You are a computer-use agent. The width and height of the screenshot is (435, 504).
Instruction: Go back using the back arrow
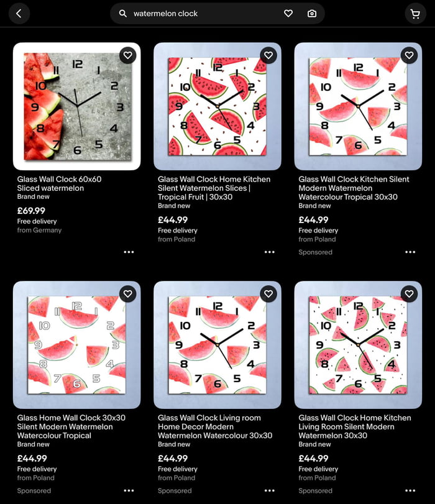[19, 14]
